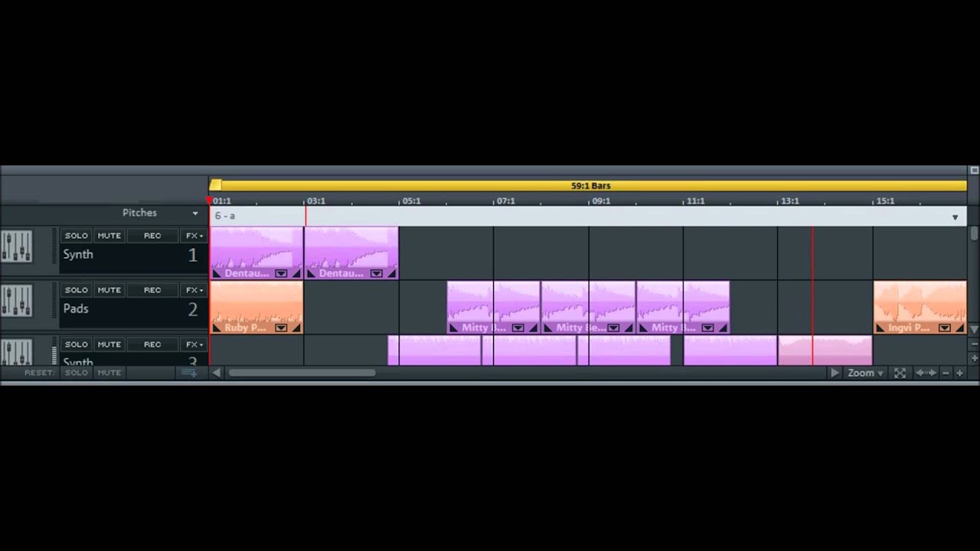Zoom out horizontally with minus icon
Viewport: 980px width, 551px height.
946,373
